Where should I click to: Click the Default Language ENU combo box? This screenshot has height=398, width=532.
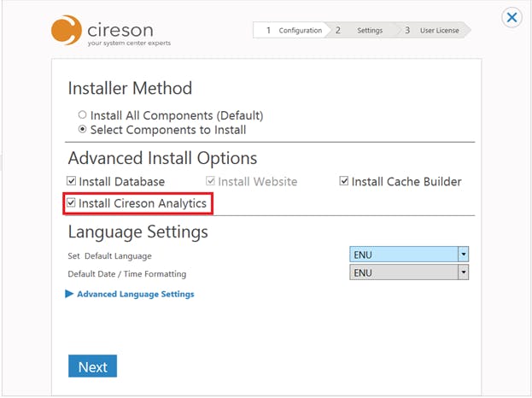coord(403,255)
